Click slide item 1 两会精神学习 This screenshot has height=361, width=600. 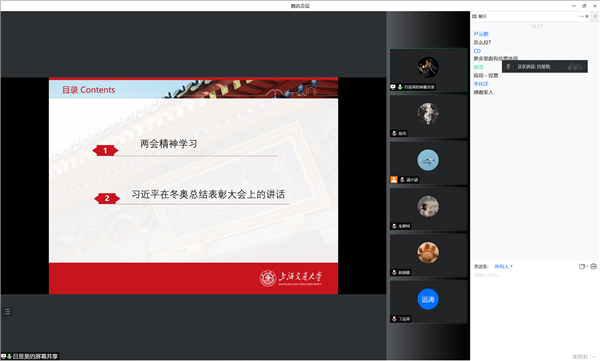(x=169, y=144)
